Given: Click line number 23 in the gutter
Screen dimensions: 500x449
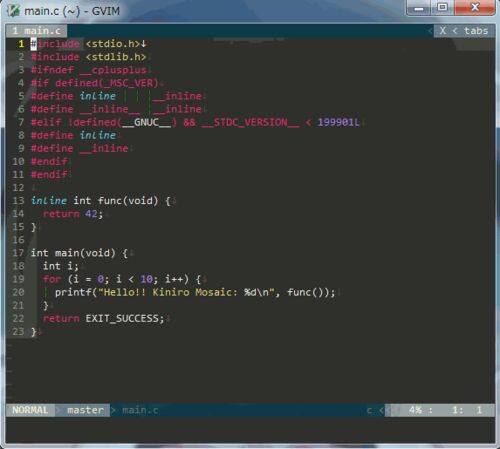Looking at the screenshot, I should (18, 332).
